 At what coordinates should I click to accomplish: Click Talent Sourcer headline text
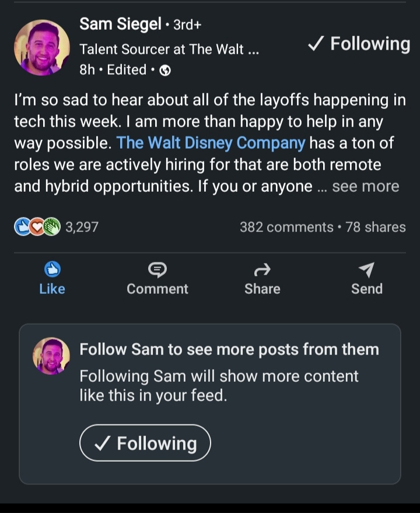point(169,50)
